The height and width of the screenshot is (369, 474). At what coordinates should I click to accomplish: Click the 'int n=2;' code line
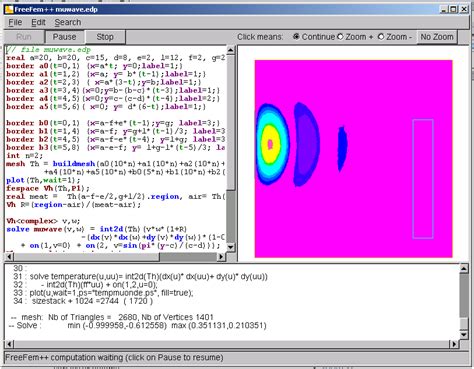(x=24, y=156)
